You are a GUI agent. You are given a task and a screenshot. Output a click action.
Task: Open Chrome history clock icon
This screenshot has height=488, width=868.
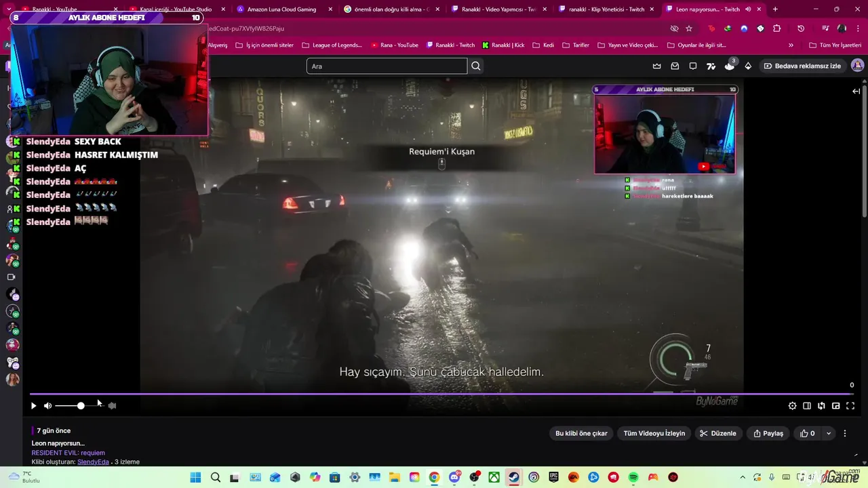(801, 28)
